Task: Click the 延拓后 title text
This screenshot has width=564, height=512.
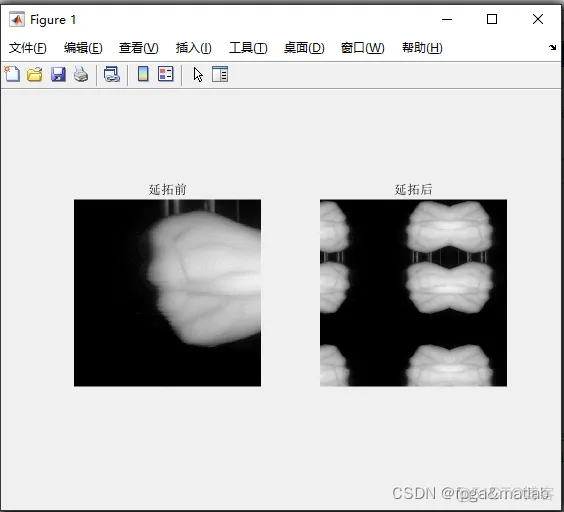Action: coord(414,189)
